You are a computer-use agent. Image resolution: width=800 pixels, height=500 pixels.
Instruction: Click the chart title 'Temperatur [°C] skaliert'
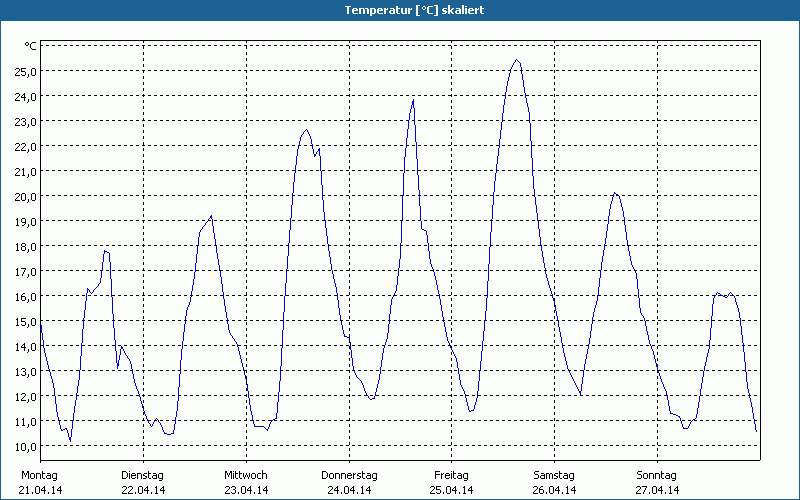(400, 9)
